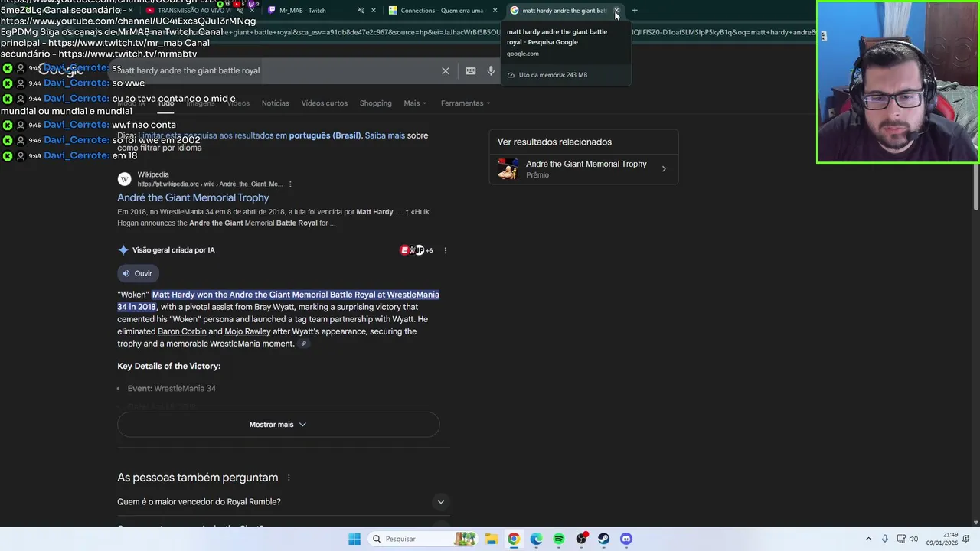Click the André the Giant Memorial Trophy thumbnail

[x=507, y=169]
